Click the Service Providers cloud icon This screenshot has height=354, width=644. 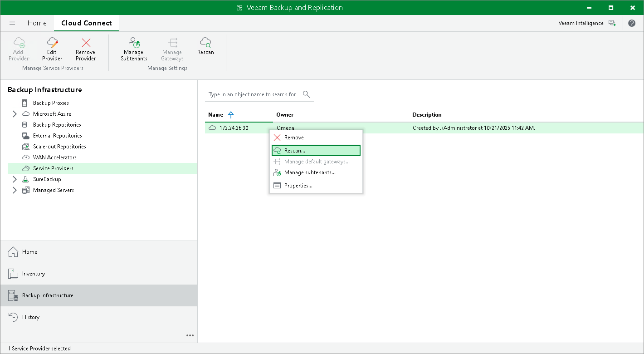pos(25,168)
